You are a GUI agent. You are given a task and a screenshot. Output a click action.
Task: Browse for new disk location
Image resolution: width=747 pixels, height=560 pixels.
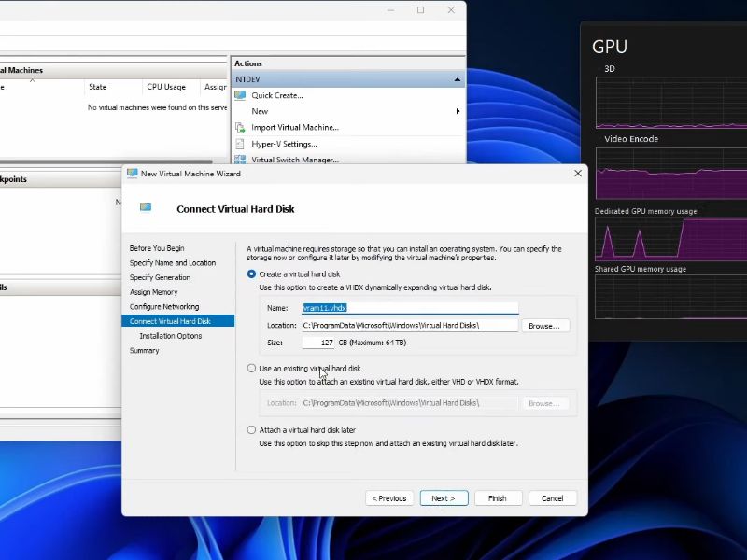point(545,326)
